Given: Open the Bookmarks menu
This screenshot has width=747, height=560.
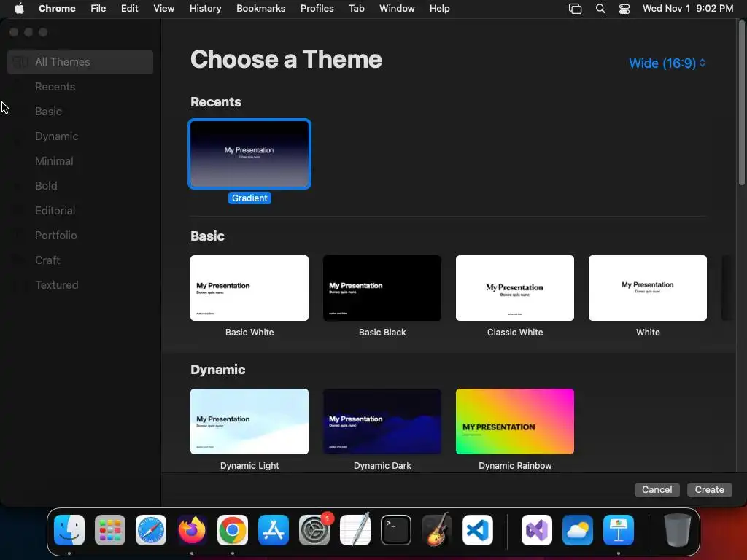Looking at the screenshot, I should pyautogui.click(x=260, y=9).
